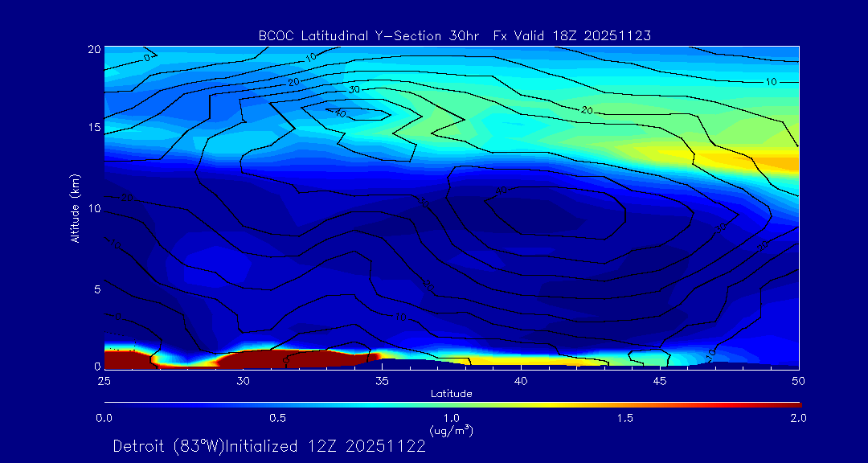Viewport: 868px width, 463px height.
Task: Click the colorbar value 2.0 label
Action: [798, 418]
